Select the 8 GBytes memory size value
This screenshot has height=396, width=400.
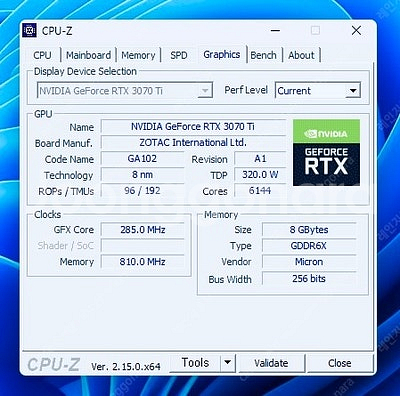click(309, 230)
